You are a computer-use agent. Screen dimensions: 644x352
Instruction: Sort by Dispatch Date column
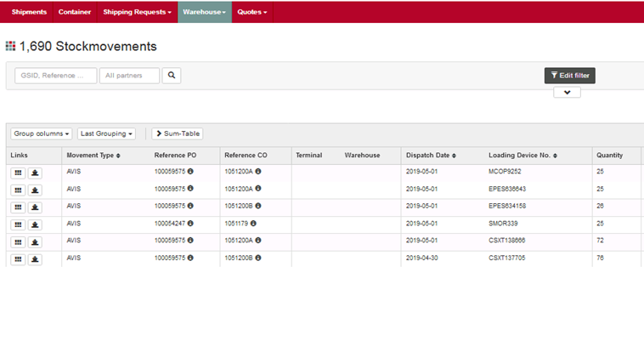431,156
